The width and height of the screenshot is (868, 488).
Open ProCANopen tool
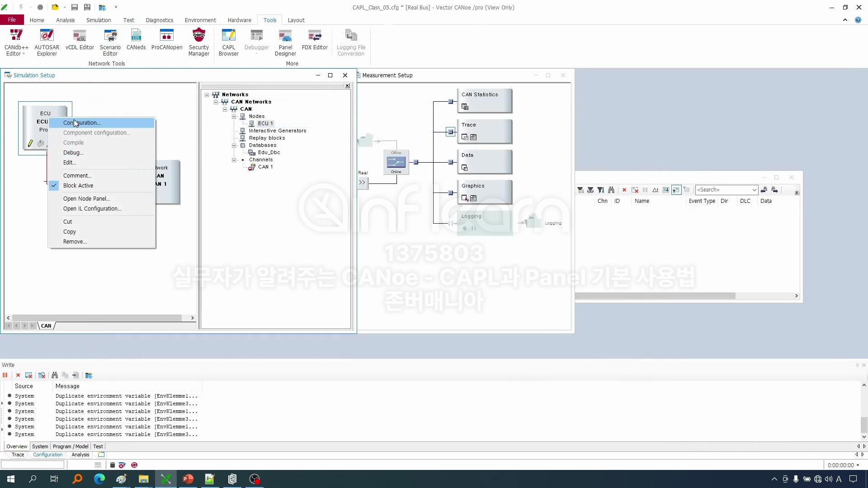[167, 40]
